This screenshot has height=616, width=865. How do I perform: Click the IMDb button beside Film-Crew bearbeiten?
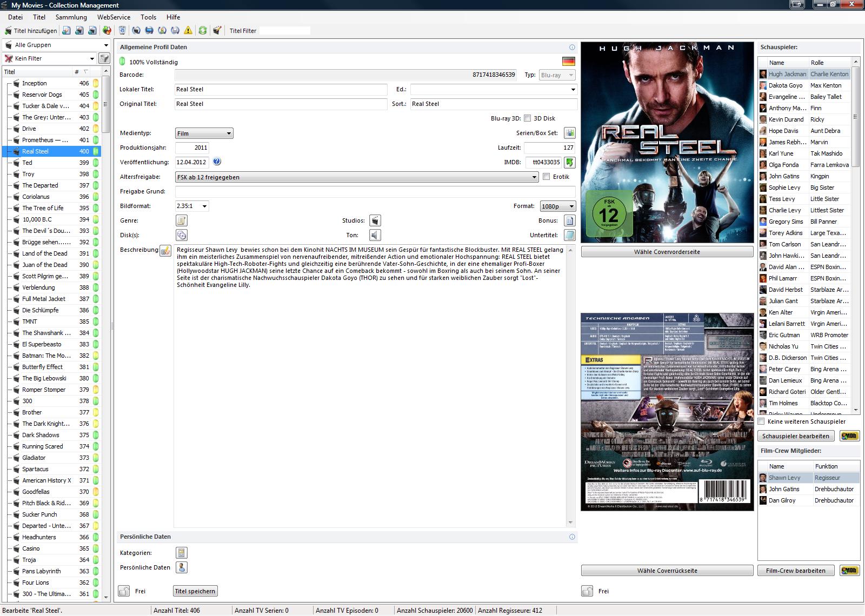pyautogui.click(x=849, y=571)
